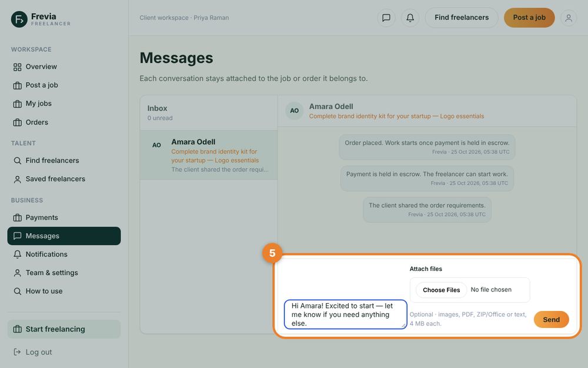Screen dimensions: 588x368
Task: Click 'Order placed' system message
Action: [x=427, y=147]
